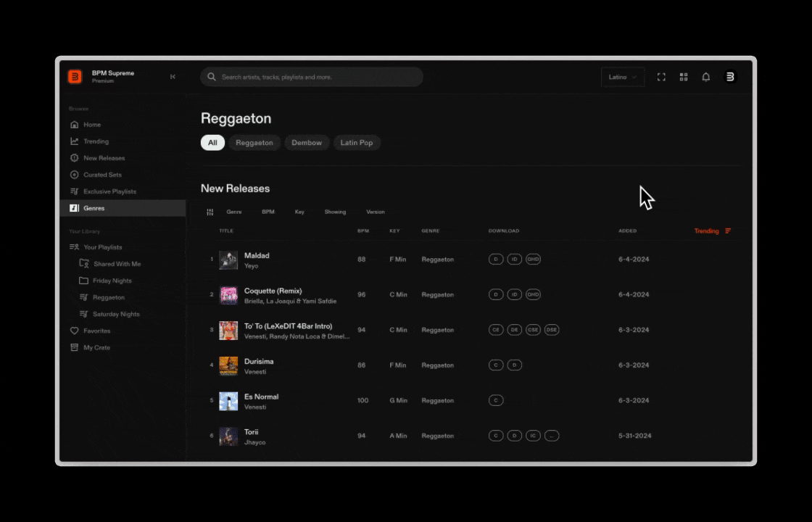Download the CE version of To' To
Image resolution: width=812 pixels, height=522 pixels.
[x=496, y=329]
